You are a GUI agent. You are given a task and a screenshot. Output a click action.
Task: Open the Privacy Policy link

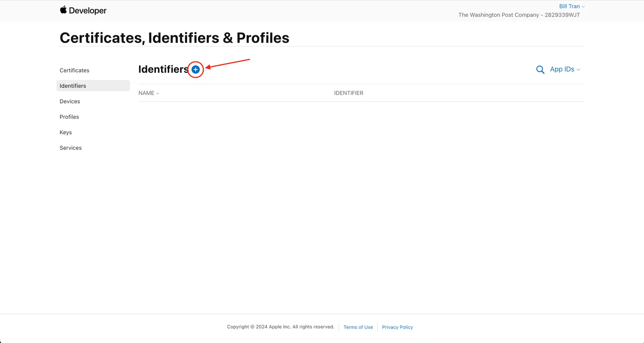pos(397,327)
